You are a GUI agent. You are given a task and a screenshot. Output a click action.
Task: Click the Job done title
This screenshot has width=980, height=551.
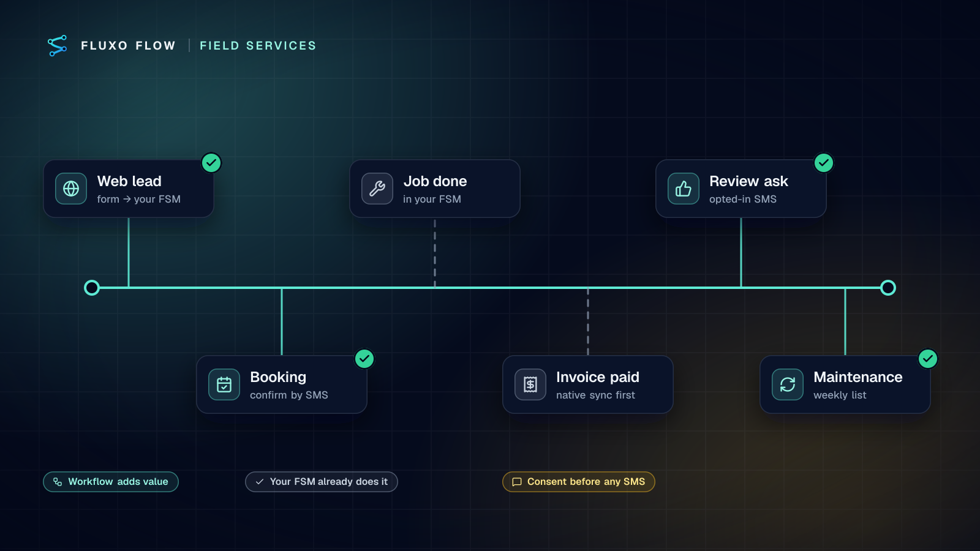(x=435, y=181)
